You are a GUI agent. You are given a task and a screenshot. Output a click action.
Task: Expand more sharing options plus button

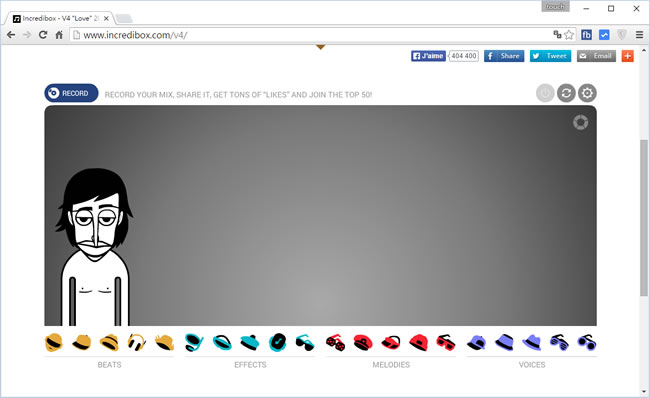(x=628, y=56)
